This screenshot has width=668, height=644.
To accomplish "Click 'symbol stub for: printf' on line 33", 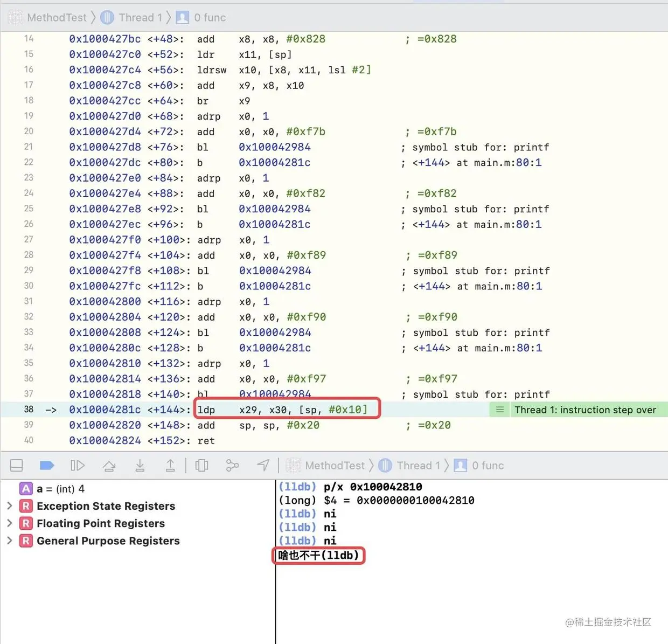I will (482, 333).
